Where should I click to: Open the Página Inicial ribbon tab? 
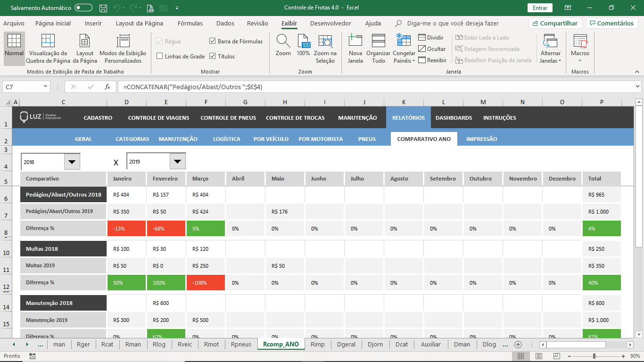pos(53,23)
